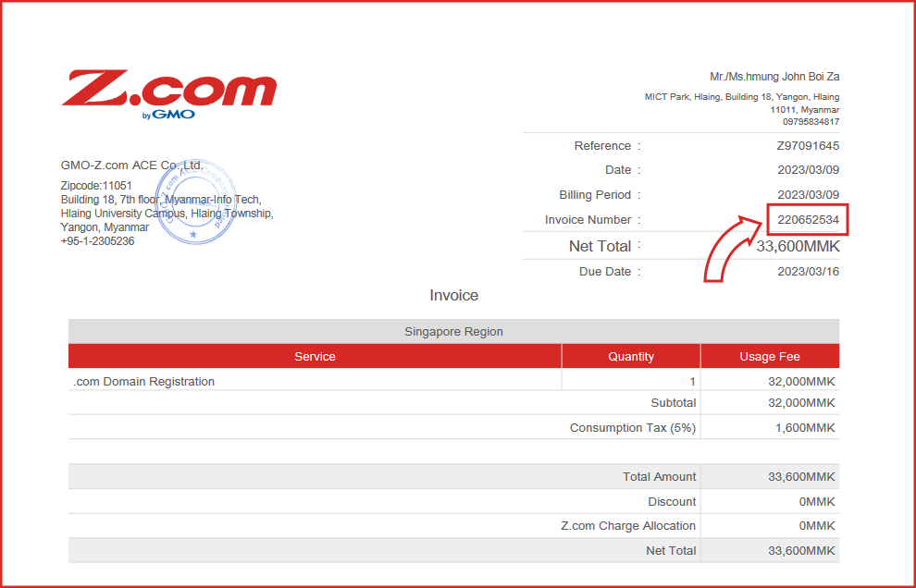Image resolution: width=916 pixels, height=588 pixels.
Task: Click the "Total Amount" label
Action: 659,477
